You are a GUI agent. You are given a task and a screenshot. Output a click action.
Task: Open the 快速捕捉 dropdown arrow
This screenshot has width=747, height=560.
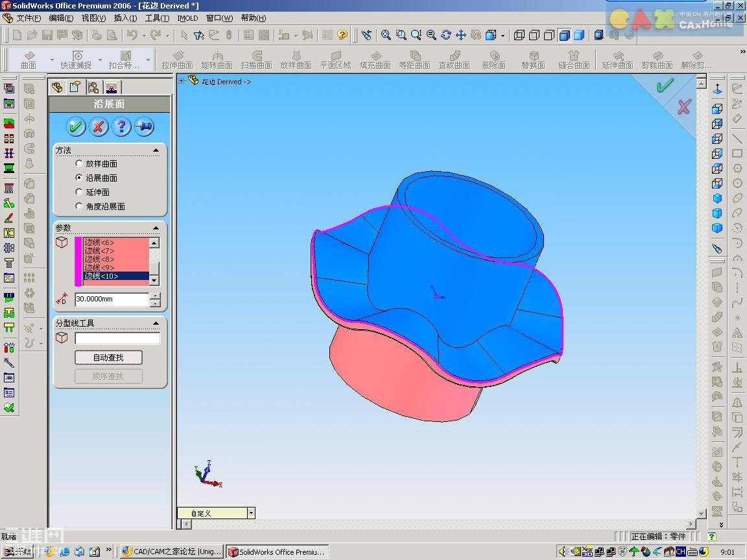click(x=100, y=60)
